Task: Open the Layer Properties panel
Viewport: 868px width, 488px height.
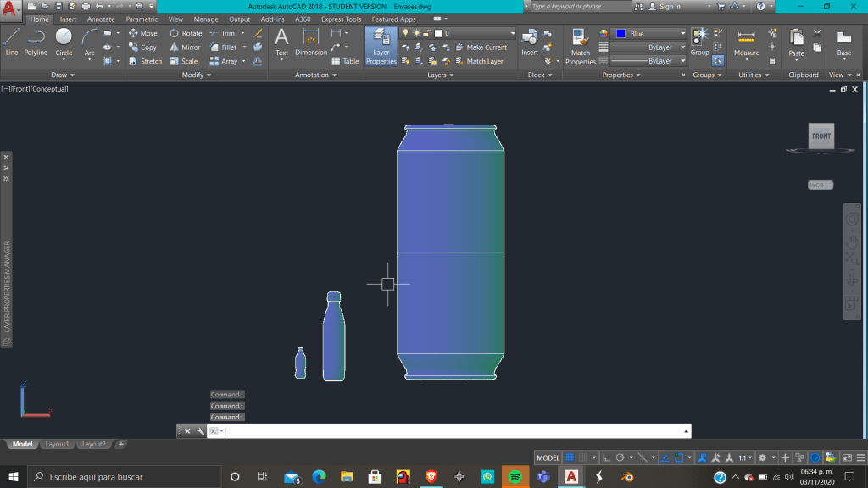Action: [x=381, y=47]
